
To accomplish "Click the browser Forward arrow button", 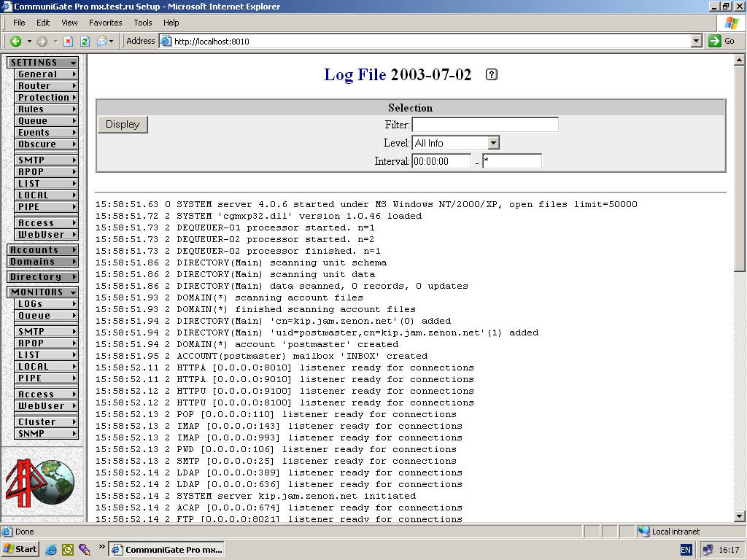I will point(42,42).
